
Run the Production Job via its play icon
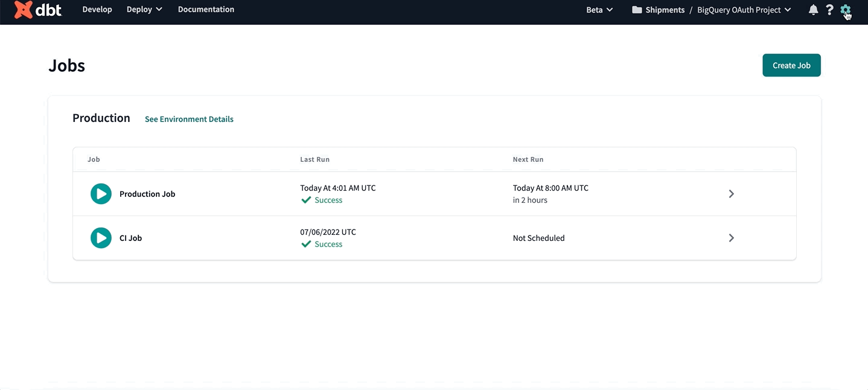101,194
